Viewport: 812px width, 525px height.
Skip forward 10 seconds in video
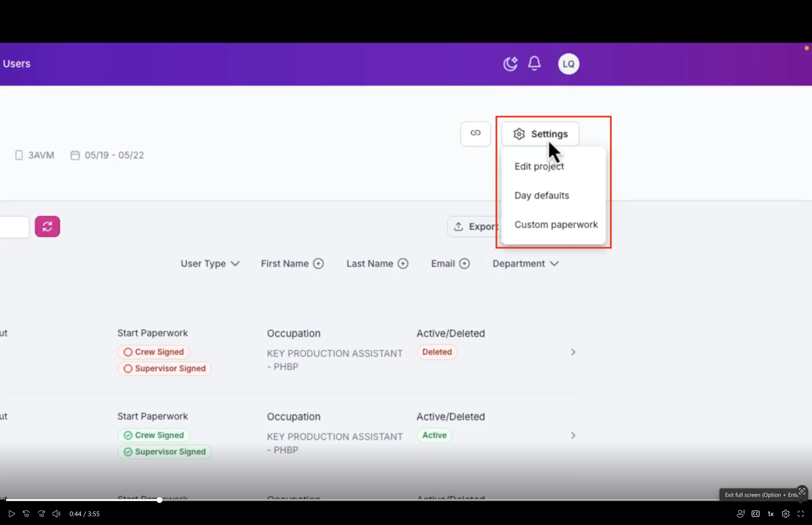(x=41, y=514)
